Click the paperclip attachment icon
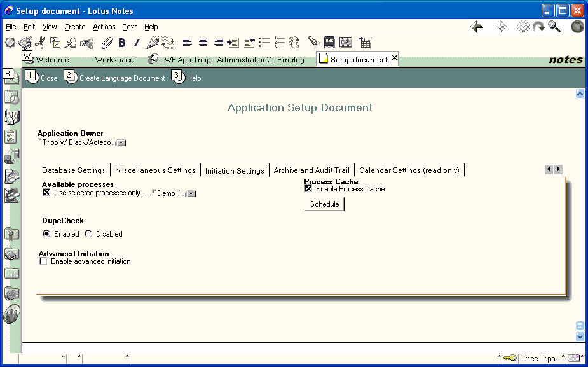Image resolution: width=588 pixels, height=367 pixels. point(107,43)
